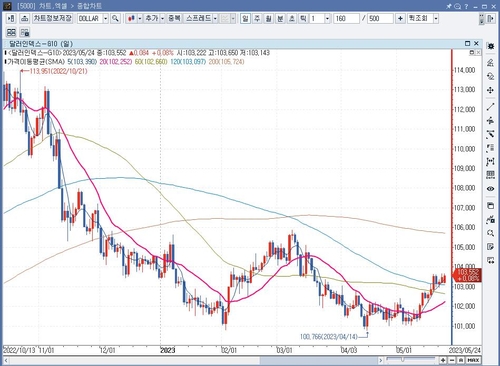
Task: Toggle the 중복 overlay button
Action: (174, 18)
